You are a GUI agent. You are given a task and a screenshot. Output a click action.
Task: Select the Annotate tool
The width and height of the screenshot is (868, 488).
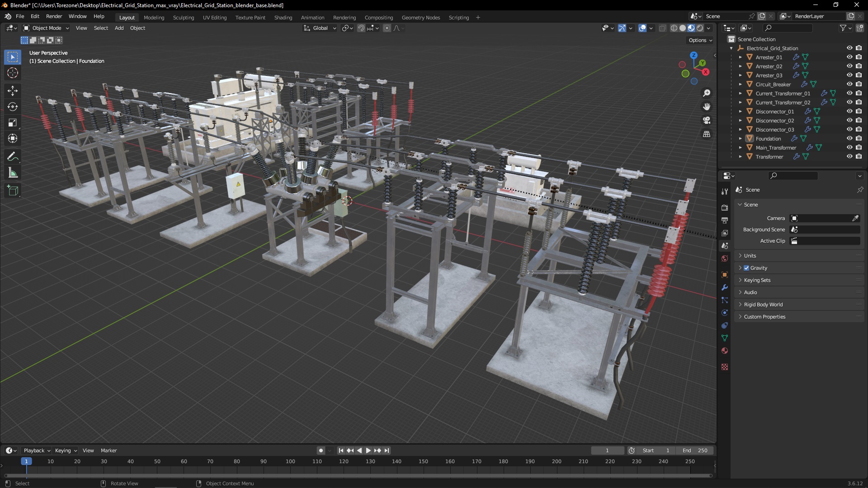[13, 157]
